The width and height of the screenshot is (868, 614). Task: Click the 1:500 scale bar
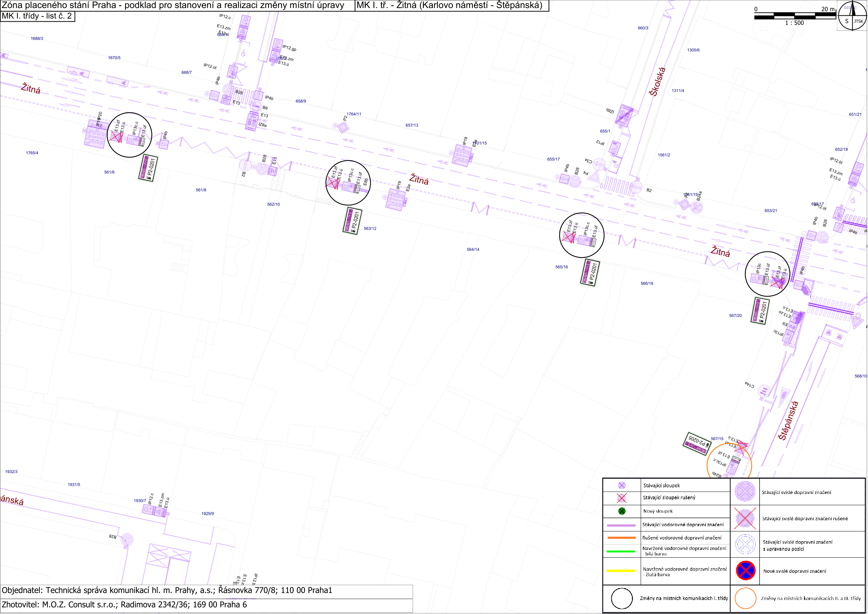coord(794,16)
